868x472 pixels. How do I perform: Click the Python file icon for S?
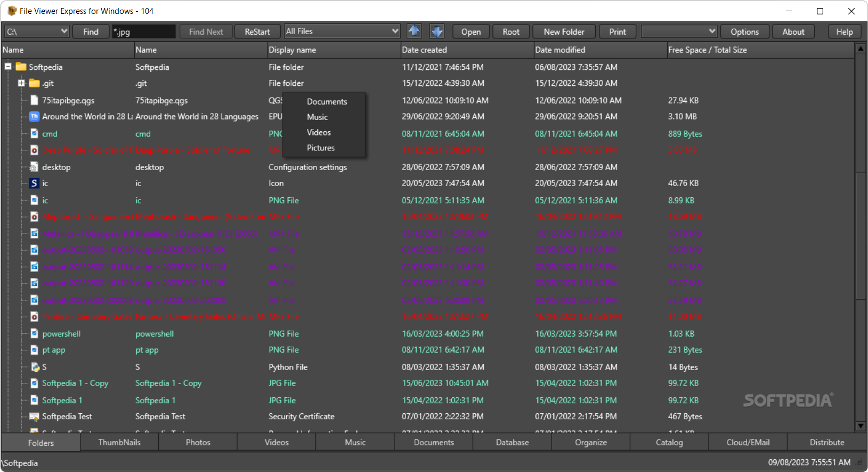(x=35, y=367)
